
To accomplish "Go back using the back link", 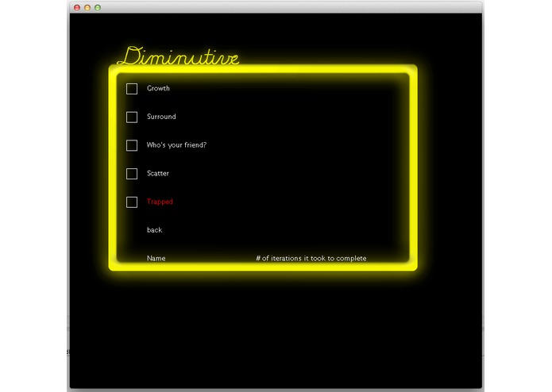I will click(154, 230).
